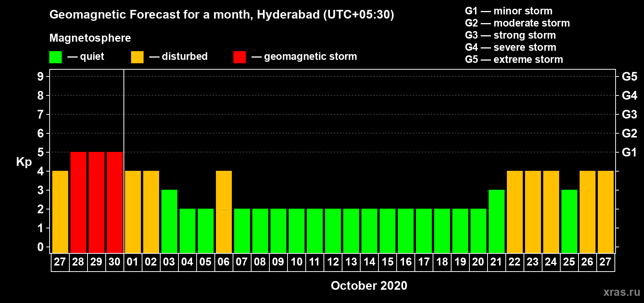Click the Kp axis value '7'
644x303 pixels.
[x=41, y=114]
